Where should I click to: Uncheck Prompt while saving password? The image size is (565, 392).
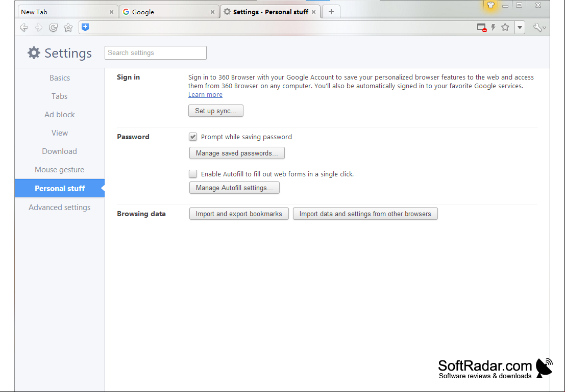193,137
